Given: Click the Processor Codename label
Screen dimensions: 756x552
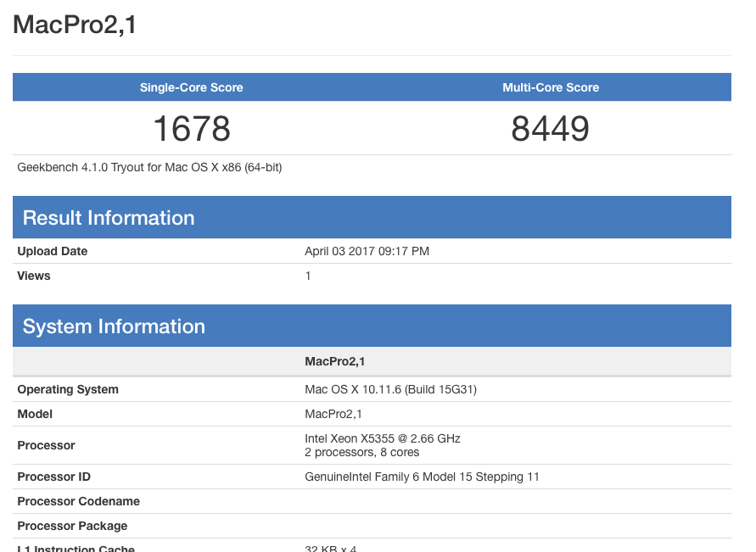Looking at the screenshot, I should tap(79, 501).
